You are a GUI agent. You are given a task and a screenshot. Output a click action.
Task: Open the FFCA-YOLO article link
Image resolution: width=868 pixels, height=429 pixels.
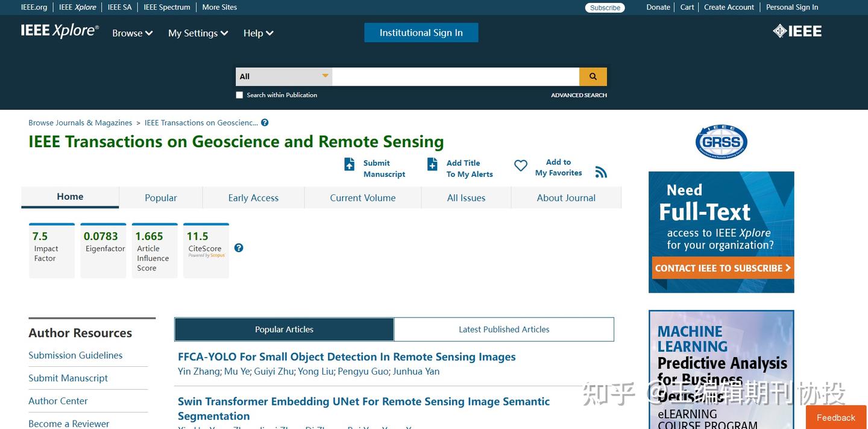(347, 357)
